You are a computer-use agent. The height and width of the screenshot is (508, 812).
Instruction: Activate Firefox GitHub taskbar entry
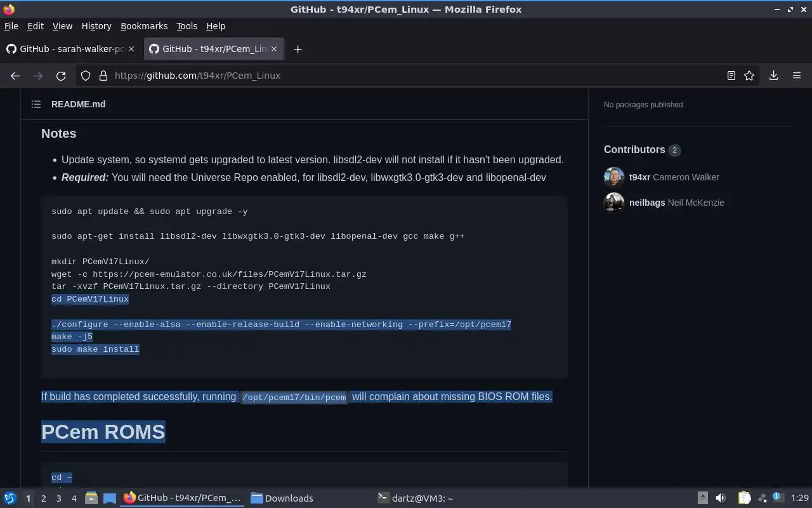coord(183,498)
